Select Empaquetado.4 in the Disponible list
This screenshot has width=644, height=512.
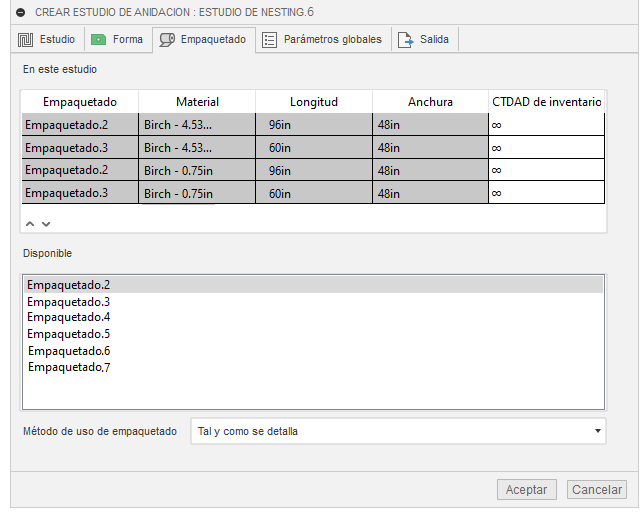click(x=313, y=317)
